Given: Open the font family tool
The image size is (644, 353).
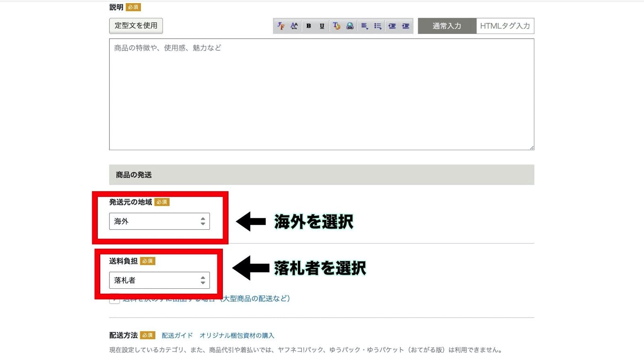Looking at the screenshot, I should pyautogui.click(x=281, y=26).
